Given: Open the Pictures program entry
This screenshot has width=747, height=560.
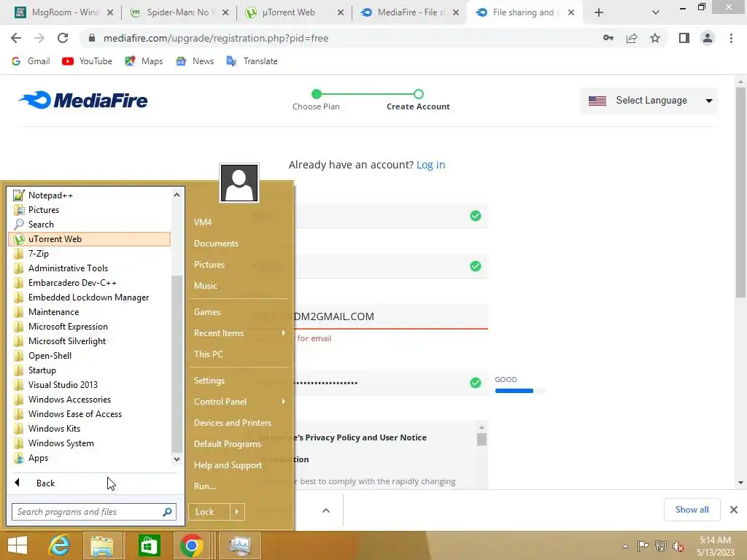Looking at the screenshot, I should click(90, 210).
